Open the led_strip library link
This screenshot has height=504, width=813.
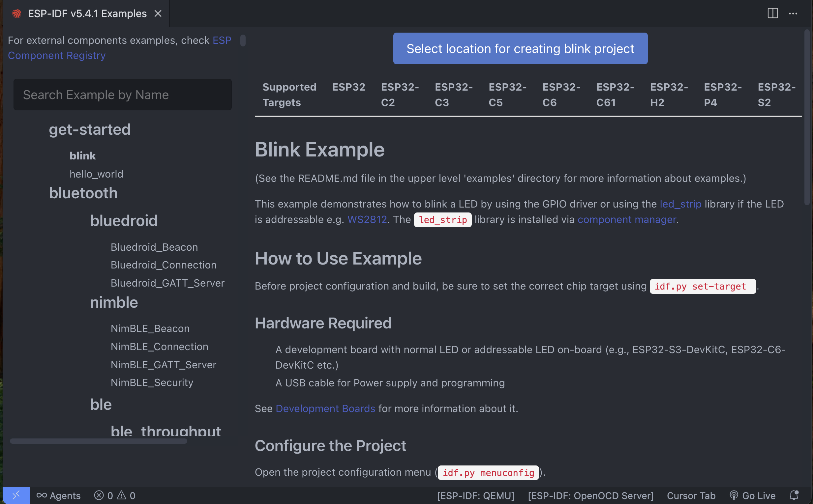point(680,204)
